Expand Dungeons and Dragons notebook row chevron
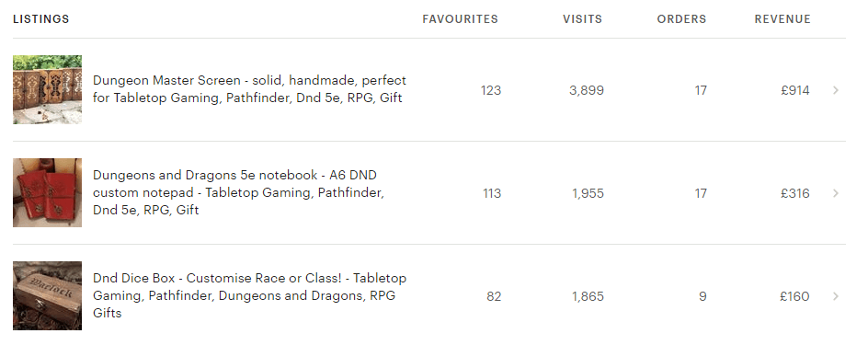 pyautogui.click(x=836, y=193)
